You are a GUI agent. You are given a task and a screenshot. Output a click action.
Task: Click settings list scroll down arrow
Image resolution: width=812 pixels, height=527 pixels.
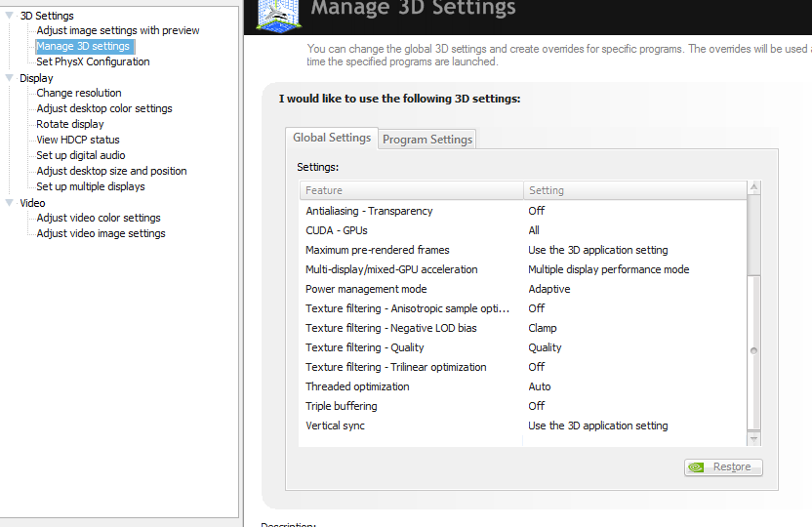coord(754,439)
